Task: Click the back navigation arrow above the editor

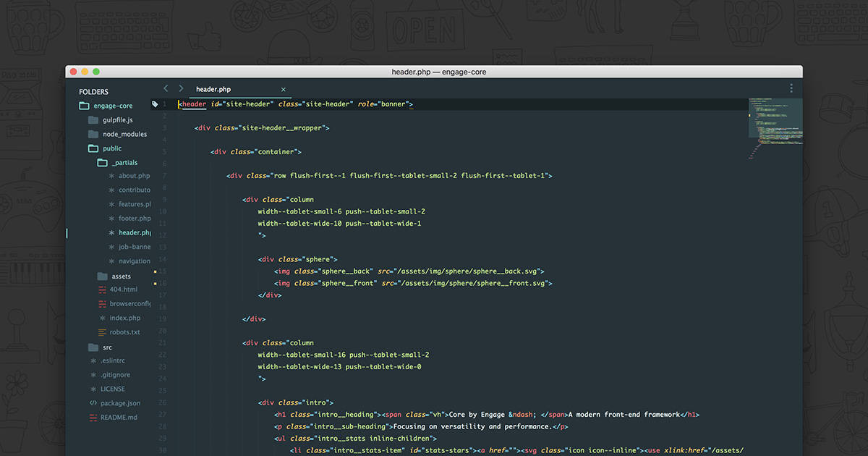Action: [165, 88]
